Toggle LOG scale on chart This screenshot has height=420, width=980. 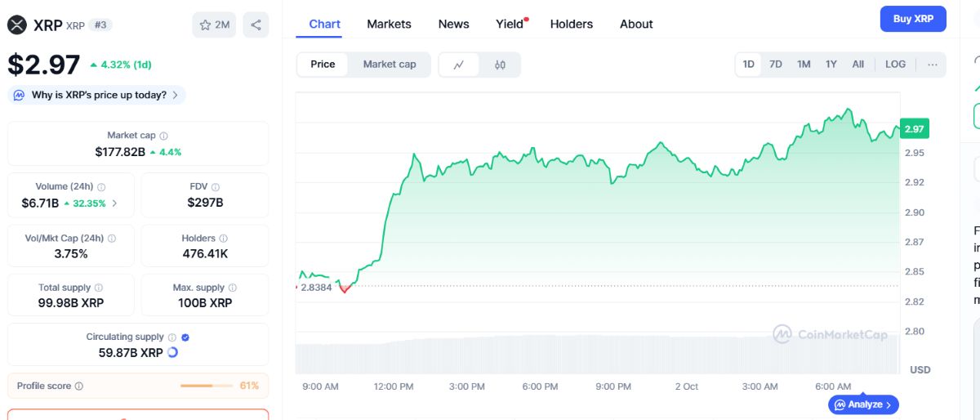[x=895, y=65]
